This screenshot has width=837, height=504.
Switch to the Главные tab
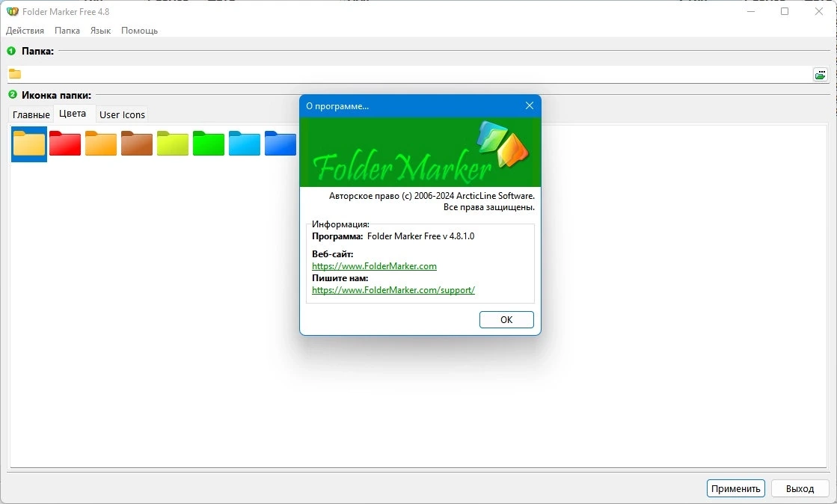[x=31, y=115]
